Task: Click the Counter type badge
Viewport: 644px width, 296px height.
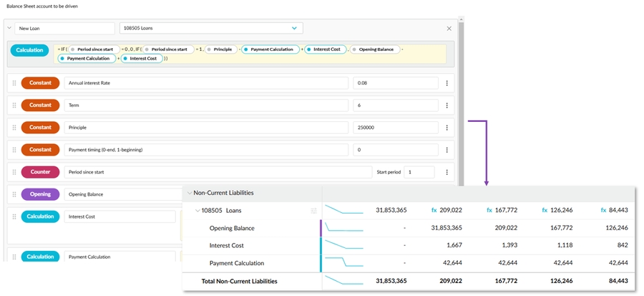Action: pos(40,172)
